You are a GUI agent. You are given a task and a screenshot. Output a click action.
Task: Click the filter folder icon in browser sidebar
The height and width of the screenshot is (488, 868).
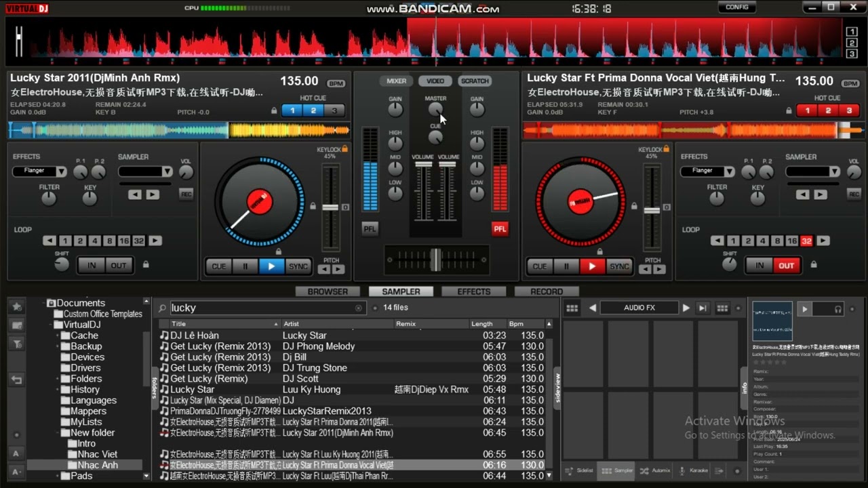(17, 344)
